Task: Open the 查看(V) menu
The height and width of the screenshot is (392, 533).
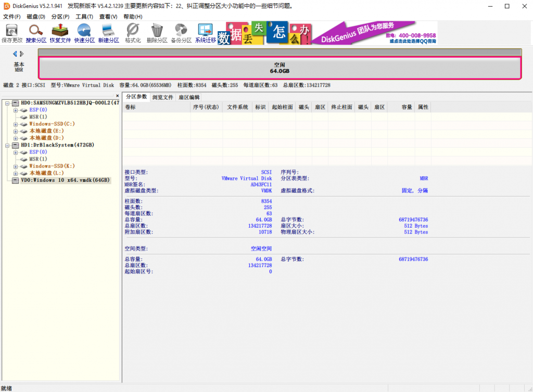Action: [x=108, y=17]
